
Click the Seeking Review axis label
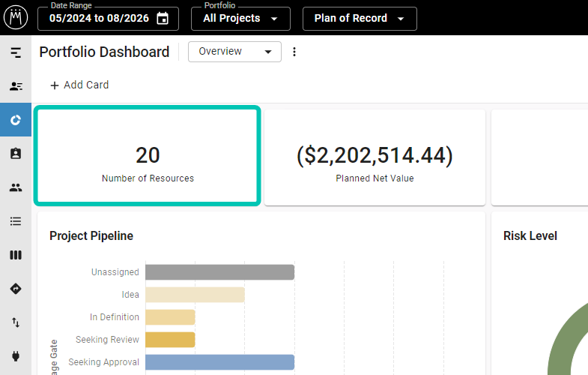click(107, 339)
